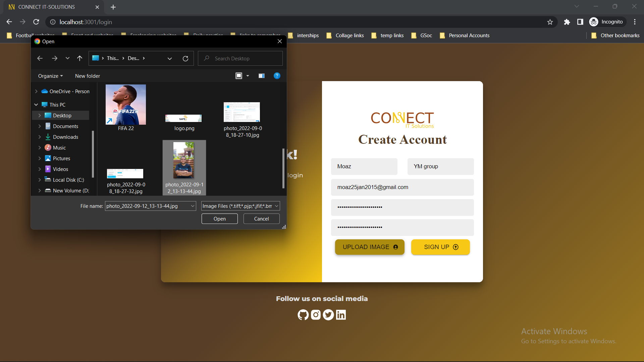Open the Instagram social icon
Image resolution: width=644 pixels, height=362 pixels.
click(x=316, y=315)
